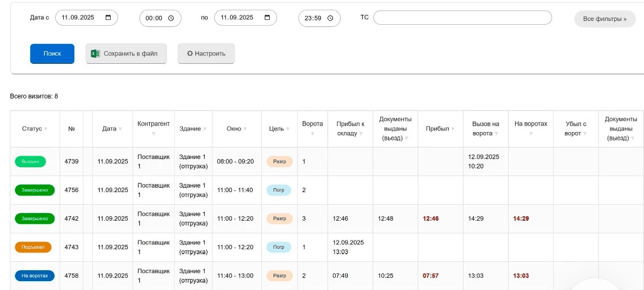Select visit number 4756
This screenshot has width=644, height=290.
(72, 190)
